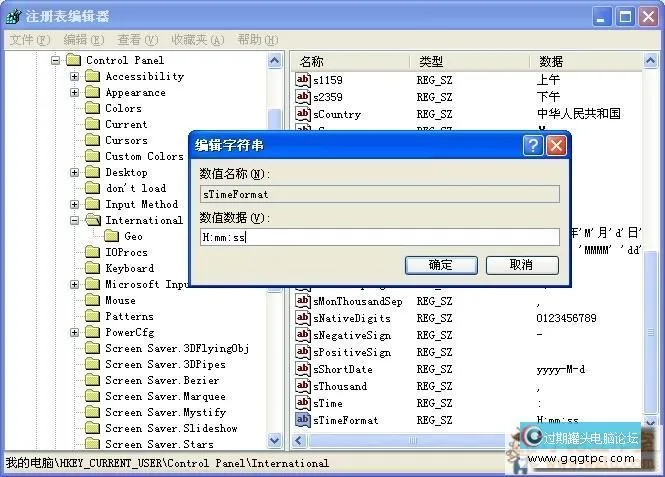Expand the Appearance tree node
Viewport: 665px width, 477px height.
(x=75, y=92)
